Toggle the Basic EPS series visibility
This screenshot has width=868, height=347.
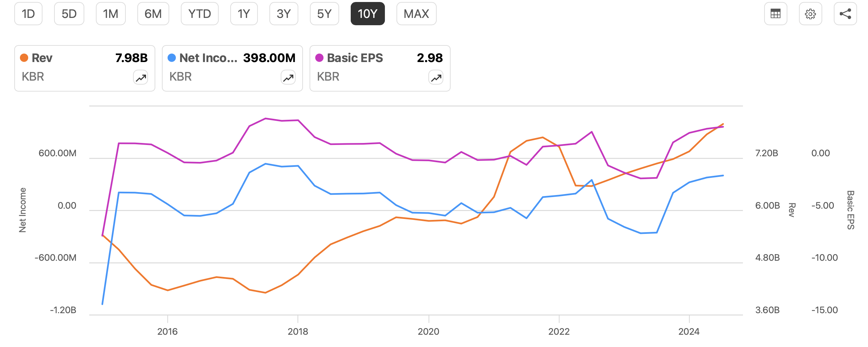pyautogui.click(x=355, y=58)
